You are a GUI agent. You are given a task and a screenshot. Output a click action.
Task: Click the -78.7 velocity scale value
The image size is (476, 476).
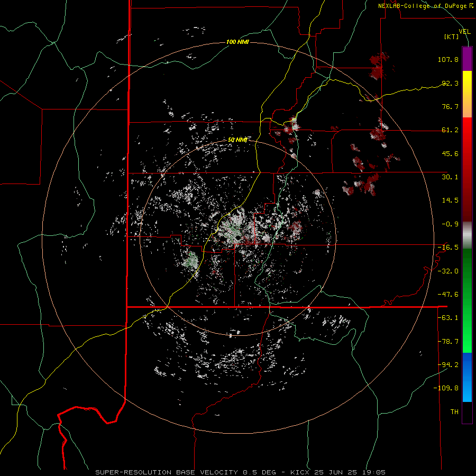pos(448,342)
